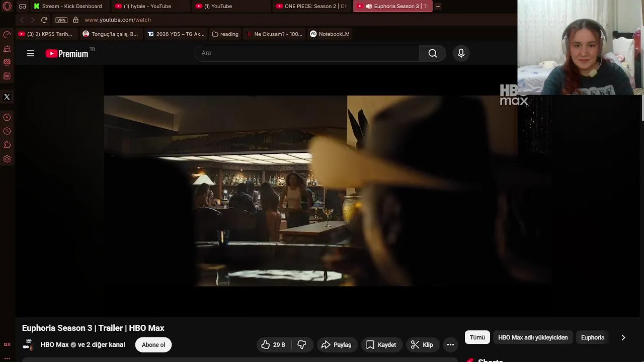The height and width of the screenshot is (362, 644).
Task: Open the NotebookLM bookmark
Action: [x=330, y=34]
